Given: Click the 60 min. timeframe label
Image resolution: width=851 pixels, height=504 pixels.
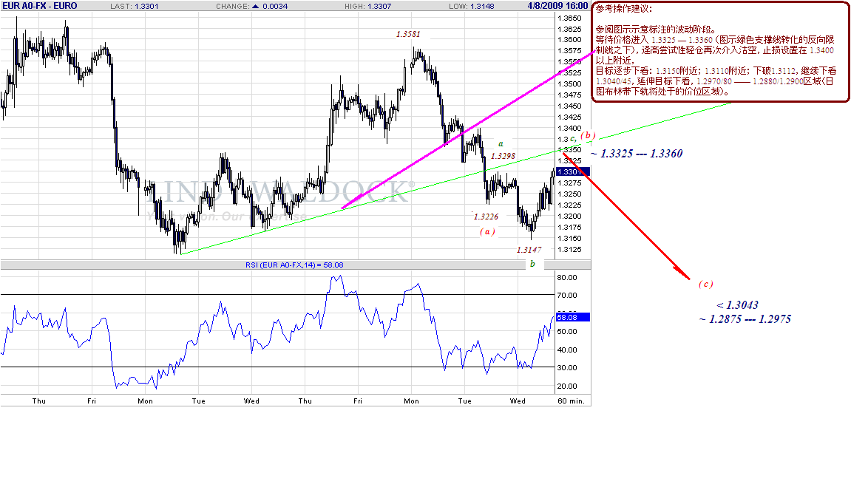Looking at the screenshot, I should [571, 401].
